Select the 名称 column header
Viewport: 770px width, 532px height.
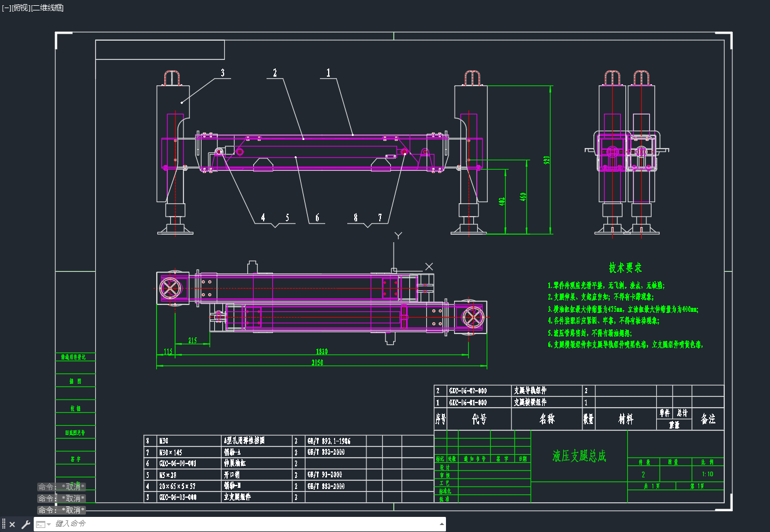[547, 419]
